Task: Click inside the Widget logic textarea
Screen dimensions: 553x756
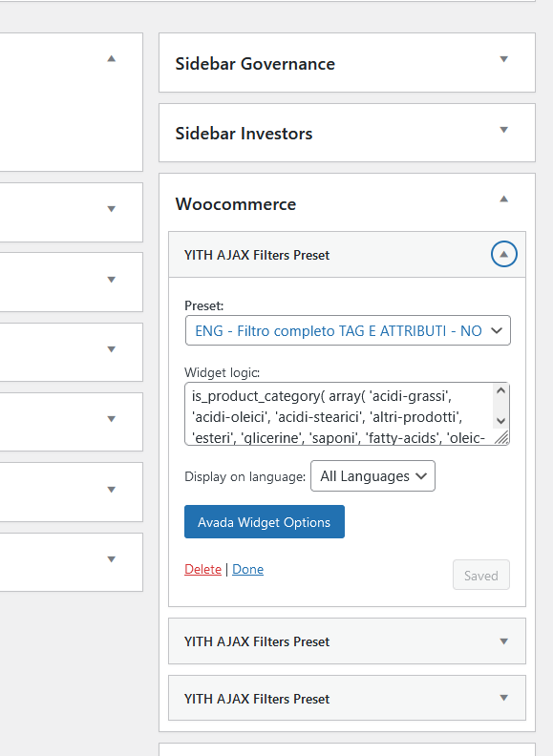Action: click(x=340, y=413)
